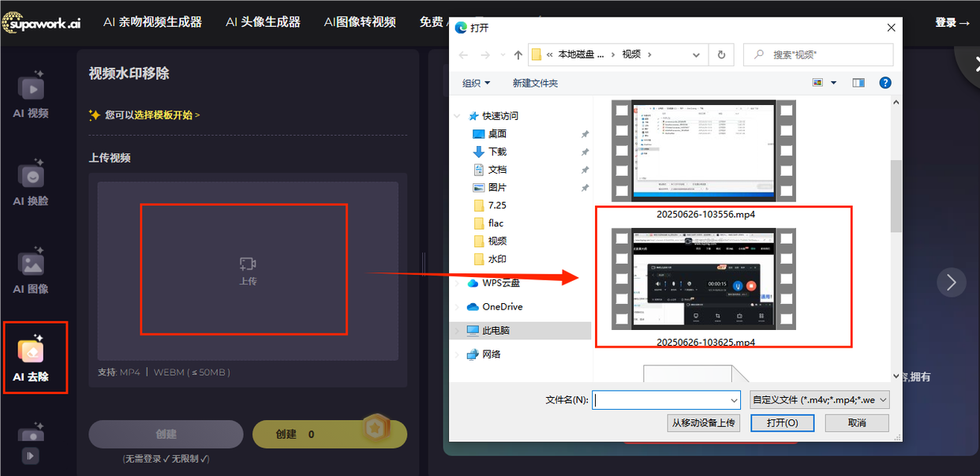Select 20250626-103625.mp4 video thumbnail
The image size is (980, 476).
point(705,279)
